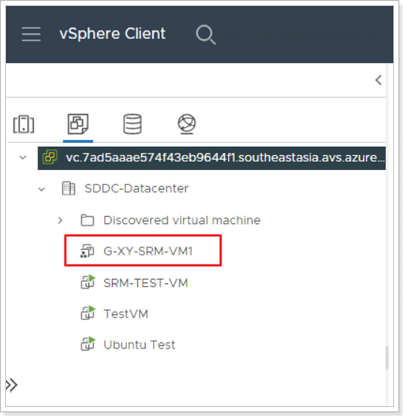Collapse the left navigation panel

(378, 80)
